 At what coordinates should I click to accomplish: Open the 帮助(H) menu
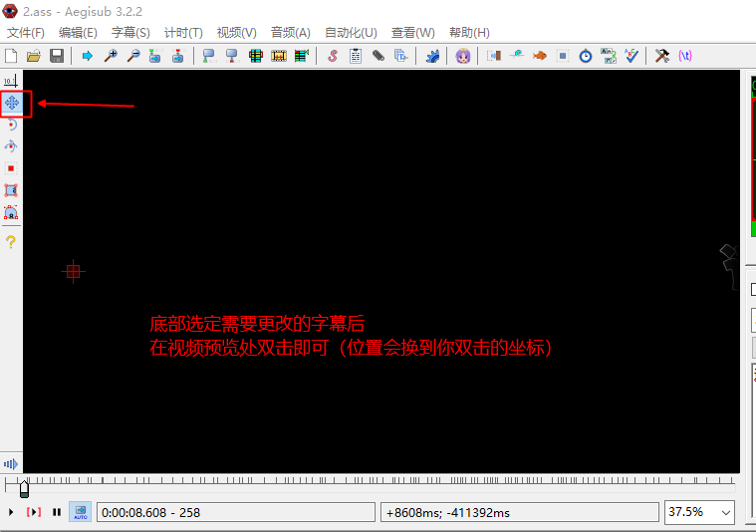(x=469, y=32)
